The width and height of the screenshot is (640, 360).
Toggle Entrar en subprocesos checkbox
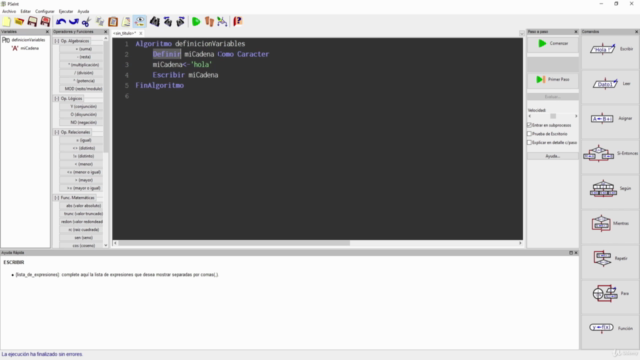(x=529, y=125)
